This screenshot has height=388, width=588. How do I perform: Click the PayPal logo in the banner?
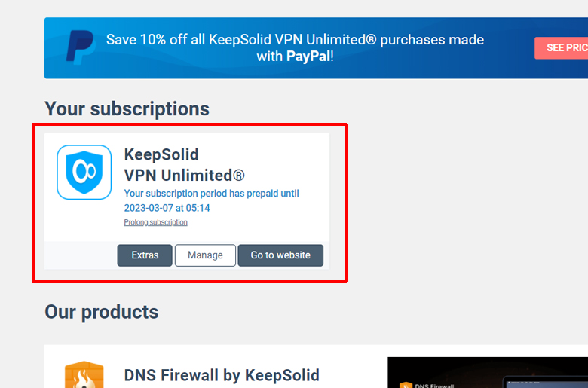pos(80,47)
